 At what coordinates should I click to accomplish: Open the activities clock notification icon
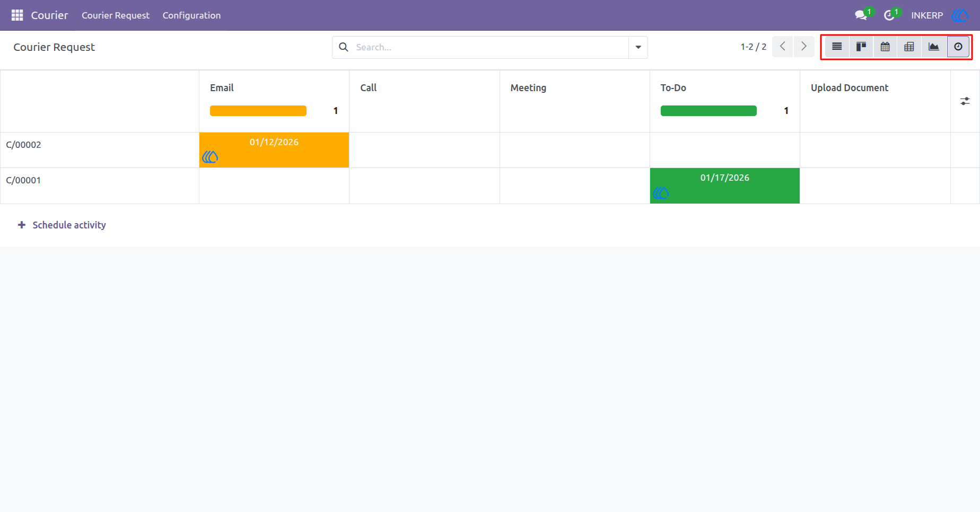(x=889, y=15)
